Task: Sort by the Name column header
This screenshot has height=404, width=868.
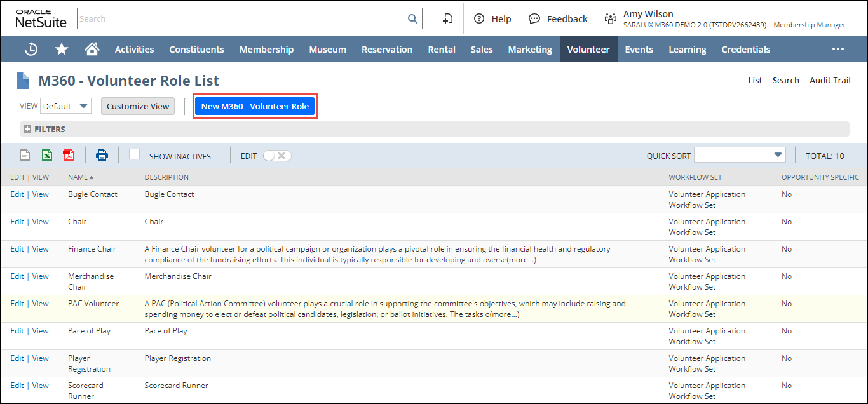Action: (x=78, y=177)
